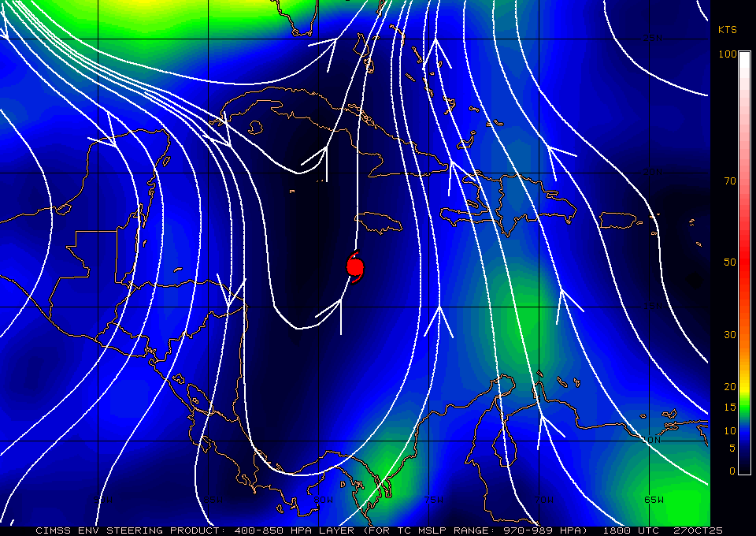Click the streamline arrowhead just southwest of the hurricane

tap(334, 310)
